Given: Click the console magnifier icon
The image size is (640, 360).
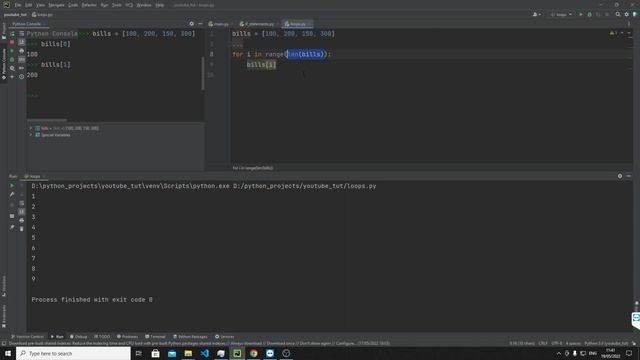Looking at the screenshot, I should click(12, 68).
